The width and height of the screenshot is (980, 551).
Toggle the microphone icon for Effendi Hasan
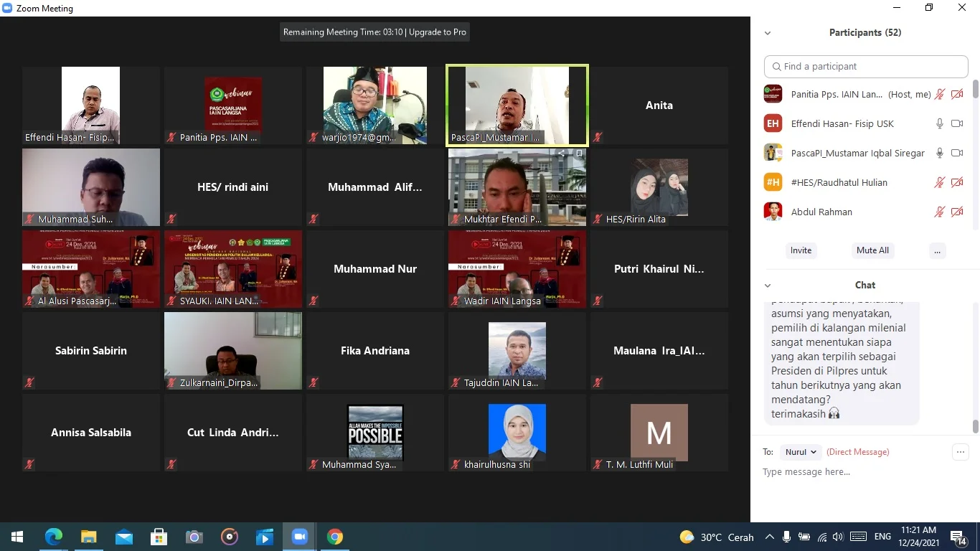point(939,123)
